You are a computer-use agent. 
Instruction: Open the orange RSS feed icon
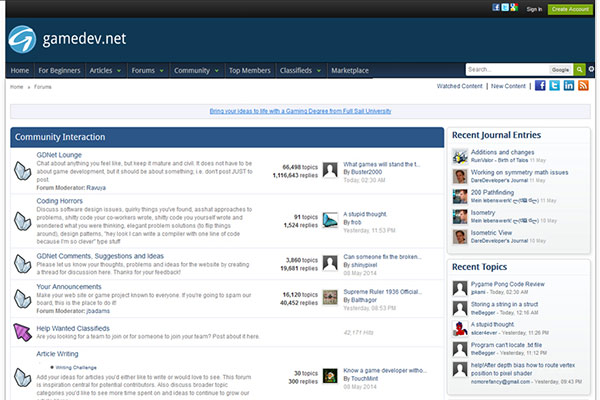pos(583,85)
